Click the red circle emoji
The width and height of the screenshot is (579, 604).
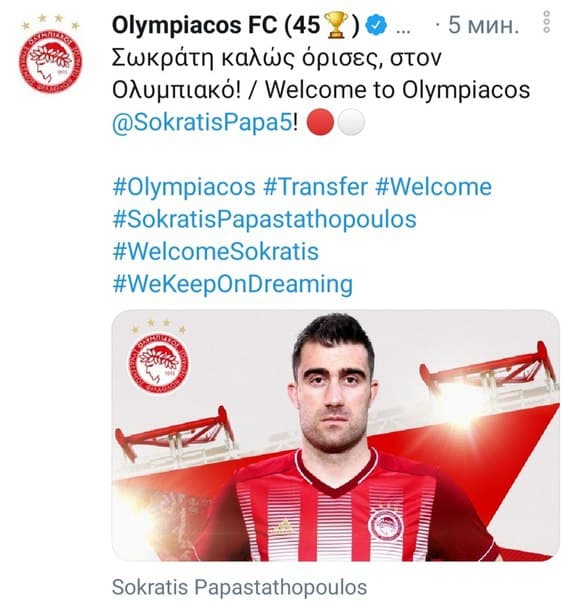(320, 122)
